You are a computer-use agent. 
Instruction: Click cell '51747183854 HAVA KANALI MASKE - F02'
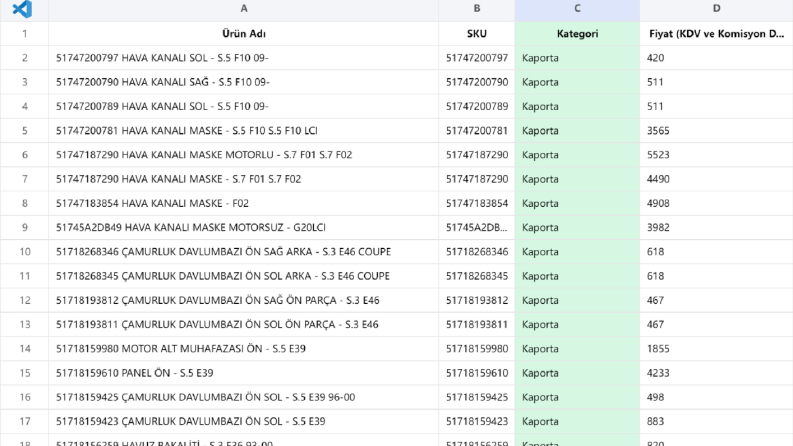click(244, 203)
